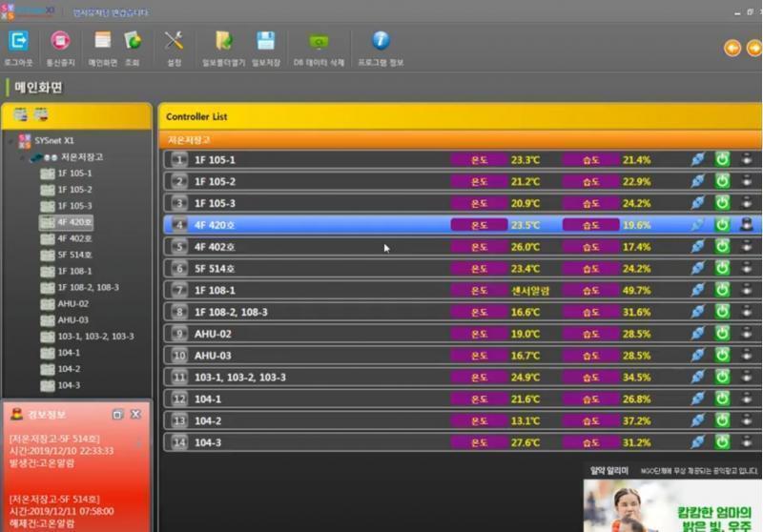Click controller icon at end of 1F 105-2 row
Screen dimensions: 763x532
coord(747,181)
